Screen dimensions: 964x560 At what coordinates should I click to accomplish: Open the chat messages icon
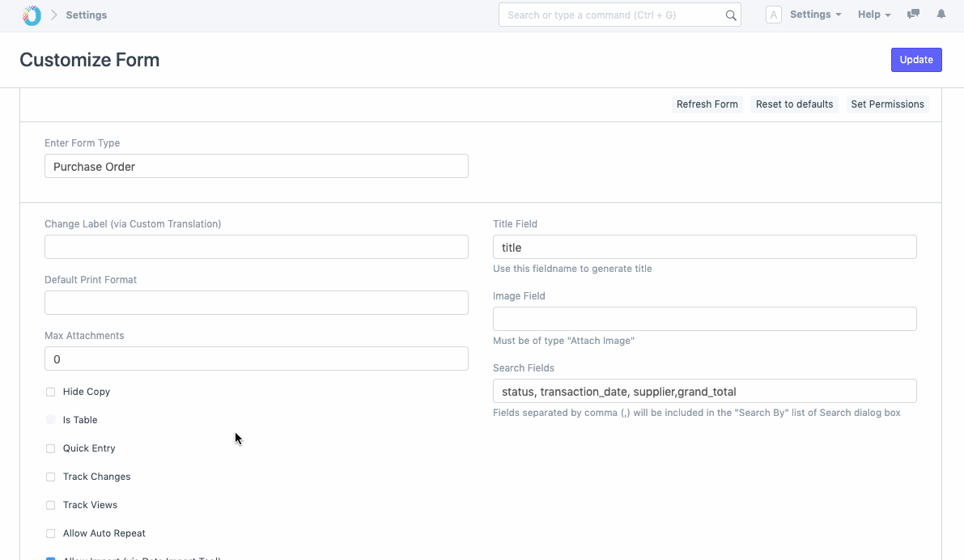coord(912,14)
